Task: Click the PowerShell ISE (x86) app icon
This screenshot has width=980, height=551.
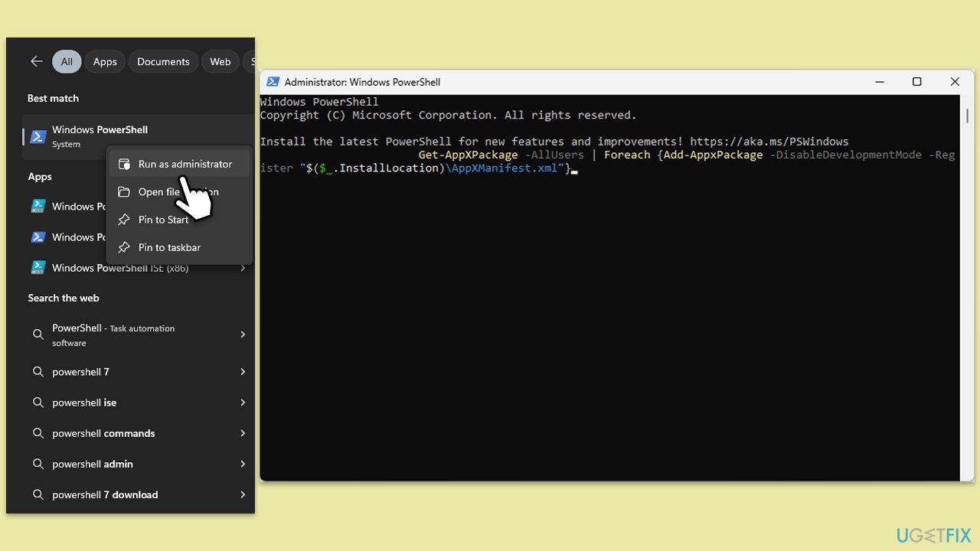Action: click(38, 268)
